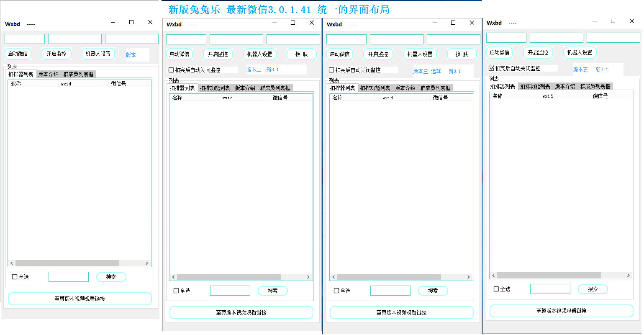Focus search field beside 搜索 in 版本三 window
The image size is (644, 335).
click(390, 291)
